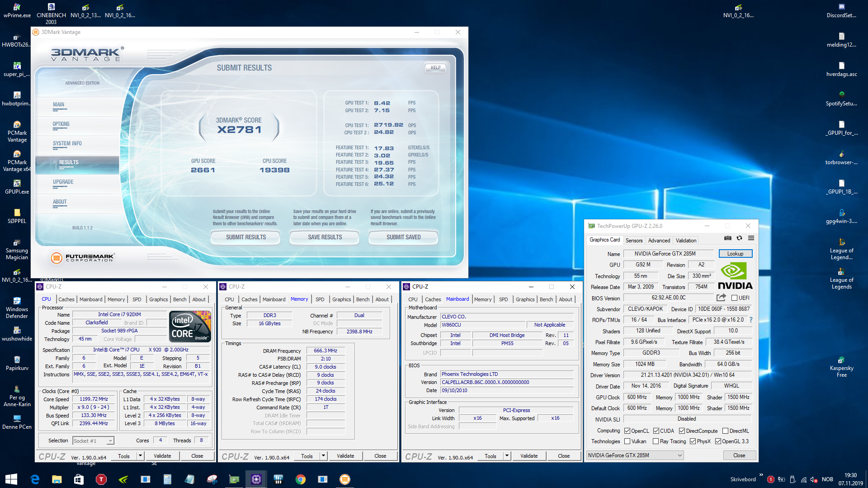
Task: Select Caches tab in CPU-Z CPU window
Action: tap(66, 299)
